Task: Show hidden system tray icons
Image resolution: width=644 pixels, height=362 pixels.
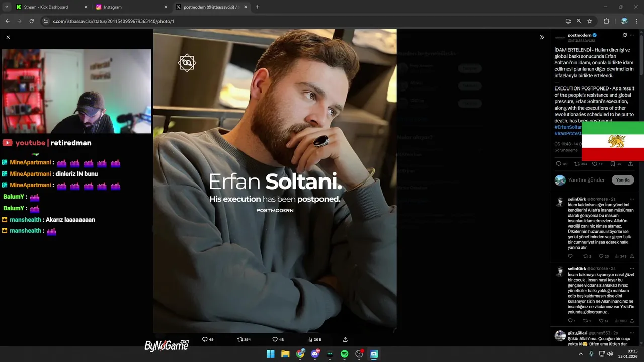Action: [580, 354]
